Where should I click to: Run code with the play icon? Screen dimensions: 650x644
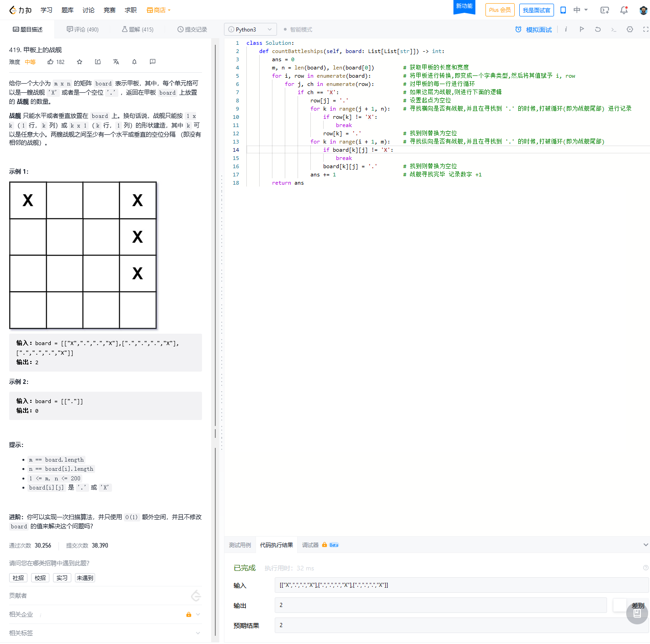pyautogui.click(x=582, y=29)
